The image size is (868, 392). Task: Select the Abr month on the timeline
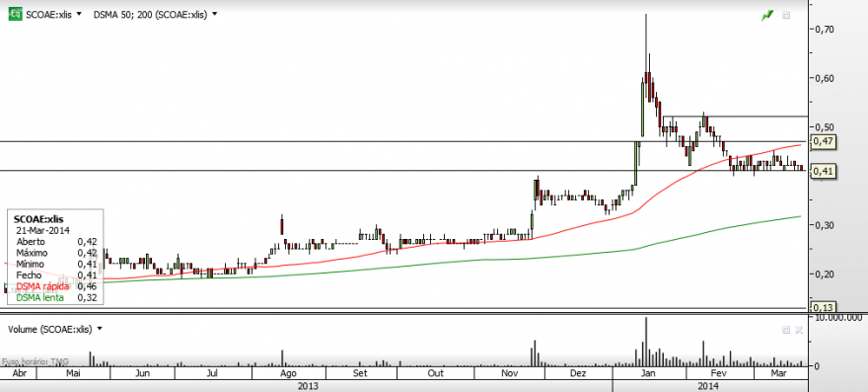click(19, 373)
